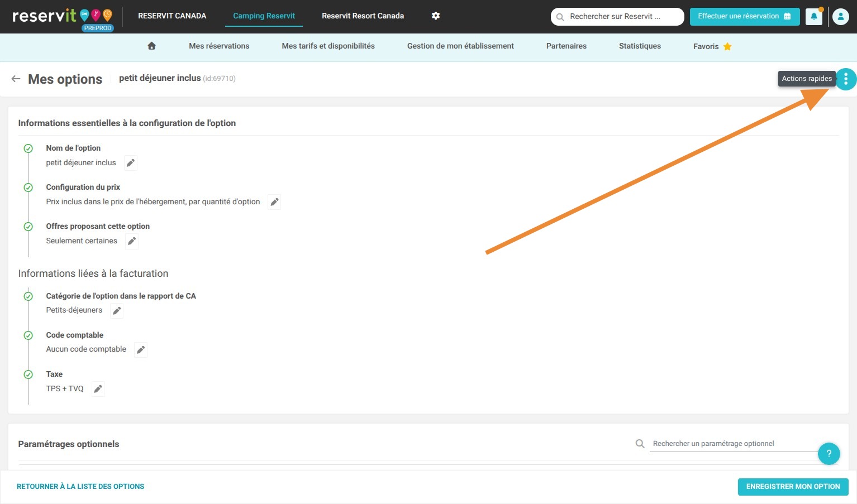The height and width of the screenshot is (504, 857).
Task: Edit Configuration du prix with pencil icon
Action: click(x=274, y=202)
